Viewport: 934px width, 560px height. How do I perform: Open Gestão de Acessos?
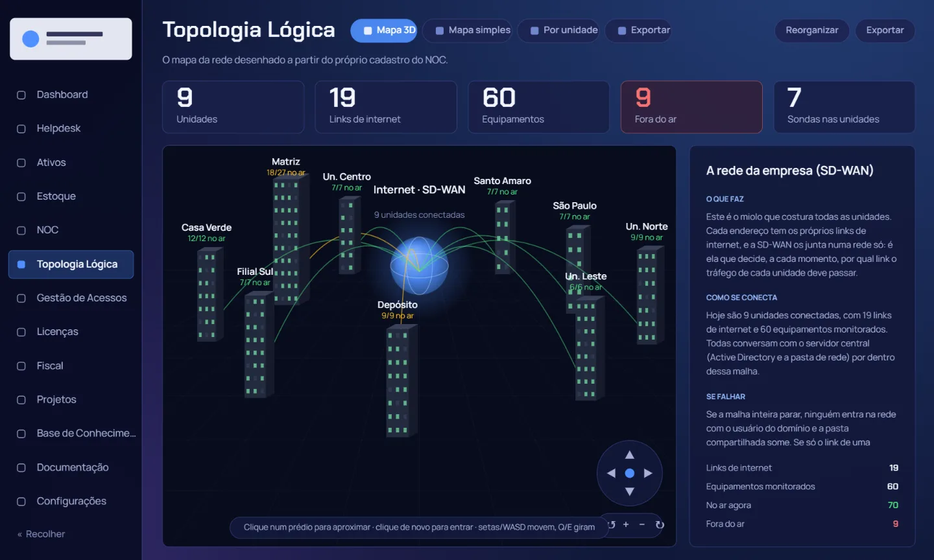click(x=71, y=298)
